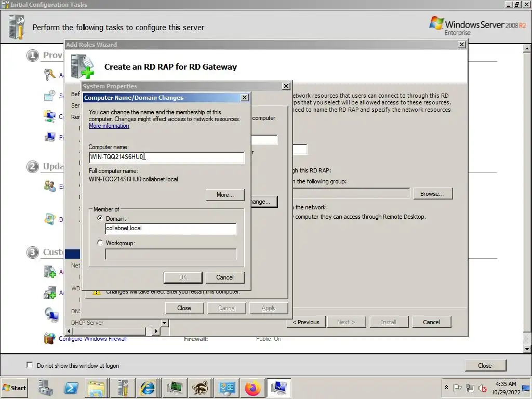Close System Properties using the X button
Screen dimensions: 532x399
(x=286, y=86)
